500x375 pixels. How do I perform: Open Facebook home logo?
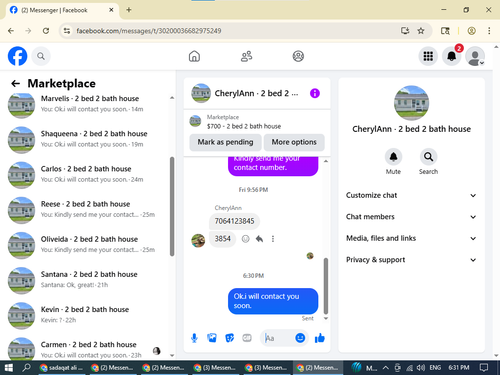[17, 56]
